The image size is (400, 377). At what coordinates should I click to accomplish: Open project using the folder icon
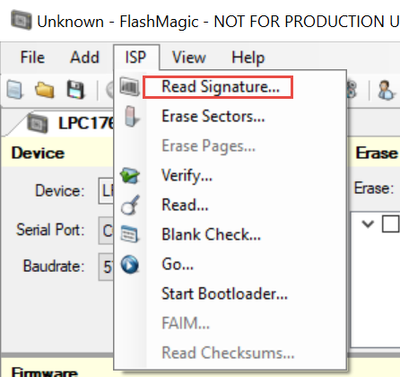[x=44, y=90]
